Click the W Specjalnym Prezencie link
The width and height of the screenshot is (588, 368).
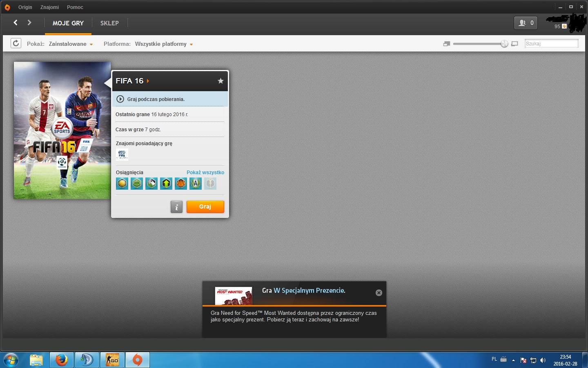pos(310,291)
